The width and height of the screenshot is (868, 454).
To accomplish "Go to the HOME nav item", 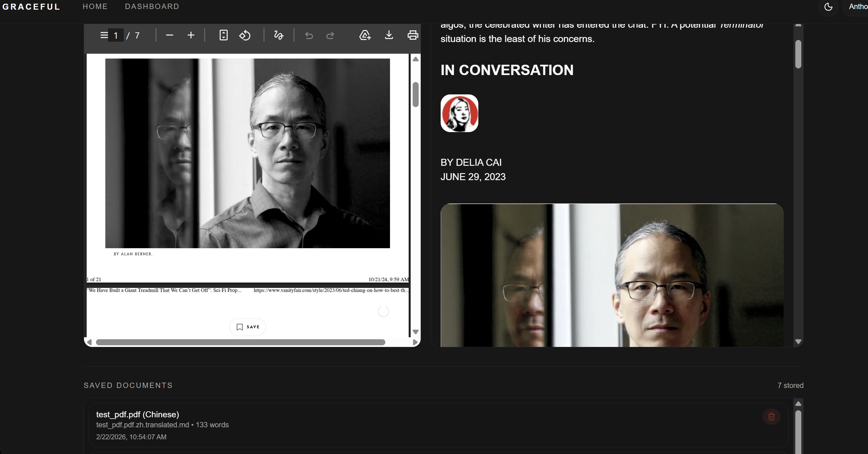I will [x=95, y=6].
